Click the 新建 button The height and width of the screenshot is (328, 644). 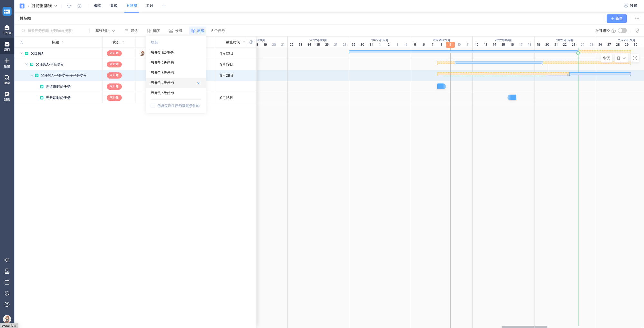616,19
